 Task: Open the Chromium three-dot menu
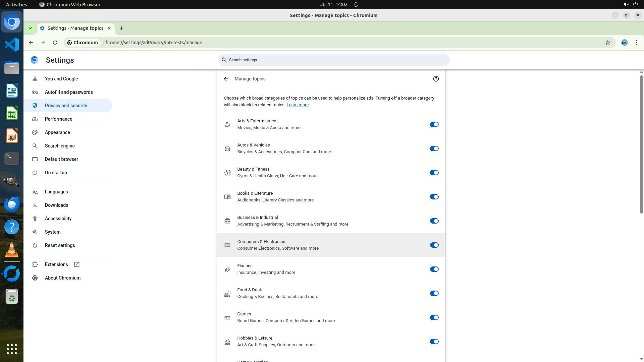tap(636, 43)
